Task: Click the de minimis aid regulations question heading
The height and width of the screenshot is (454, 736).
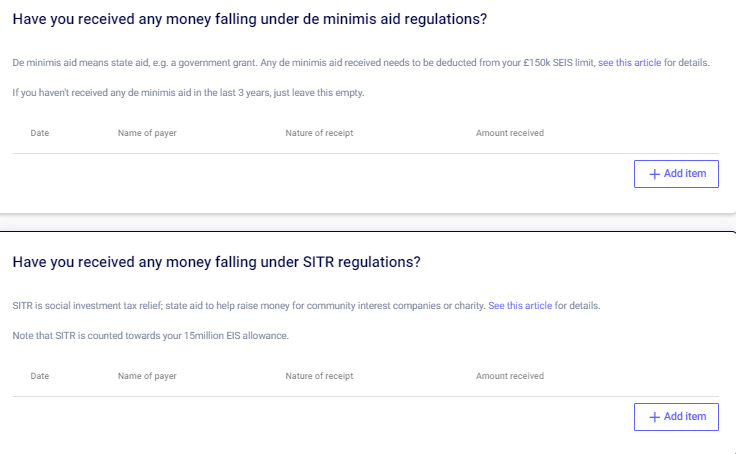Action: (257, 19)
